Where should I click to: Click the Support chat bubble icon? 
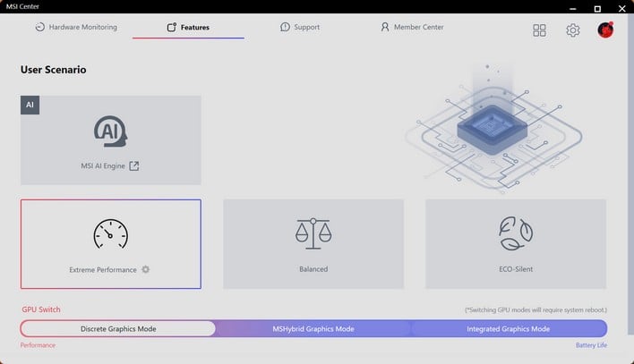pyautogui.click(x=285, y=27)
